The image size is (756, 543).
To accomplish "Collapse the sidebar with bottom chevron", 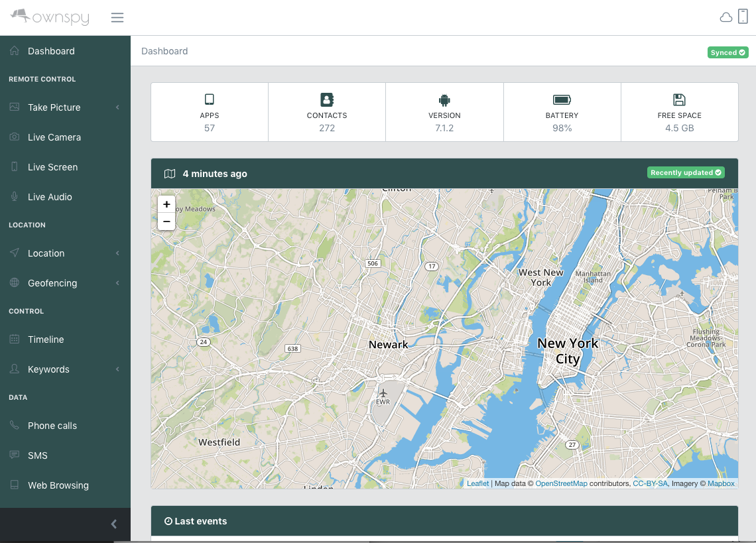I will pyautogui.click(x=114, y=524).
